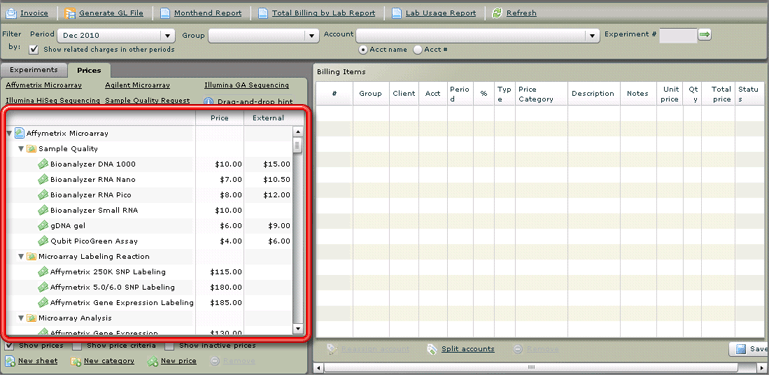Screen dimensions: 769x375
Task: Toggle Show related charges in other periods
Action: point(34,50)
